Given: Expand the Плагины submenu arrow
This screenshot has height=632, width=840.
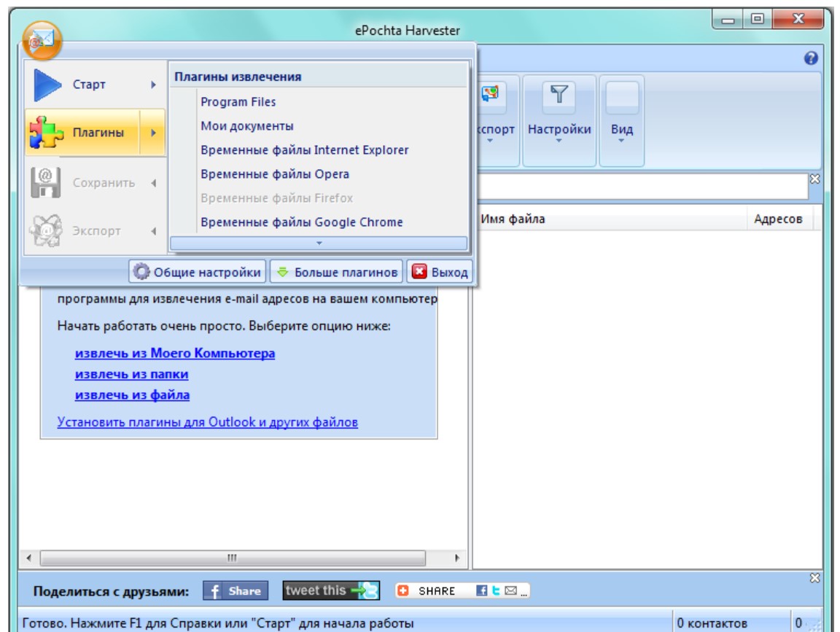Looking at the screenshot, I should pyautogui.click(x=153, y=132).
